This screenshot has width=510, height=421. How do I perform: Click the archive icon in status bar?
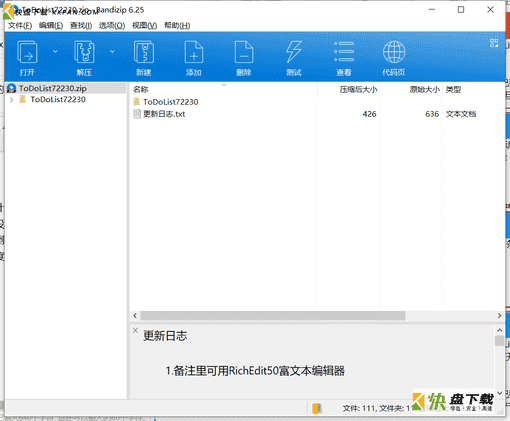click(317, 408)
